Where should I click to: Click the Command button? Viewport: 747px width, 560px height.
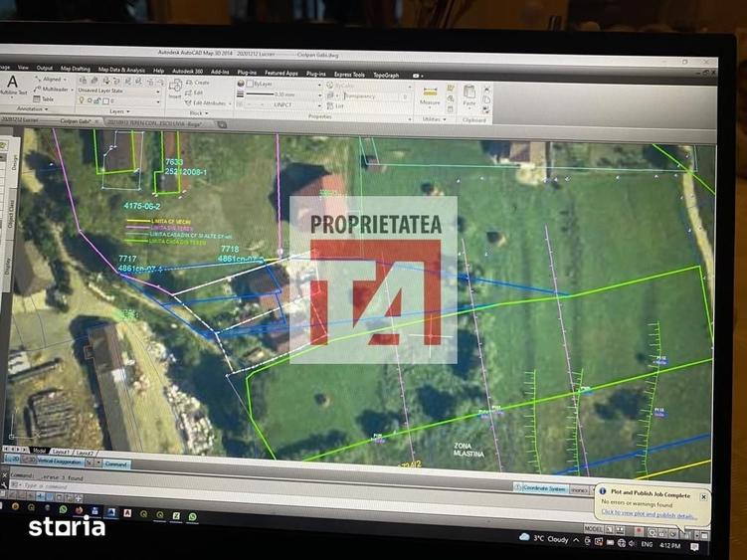pos(115,464)
